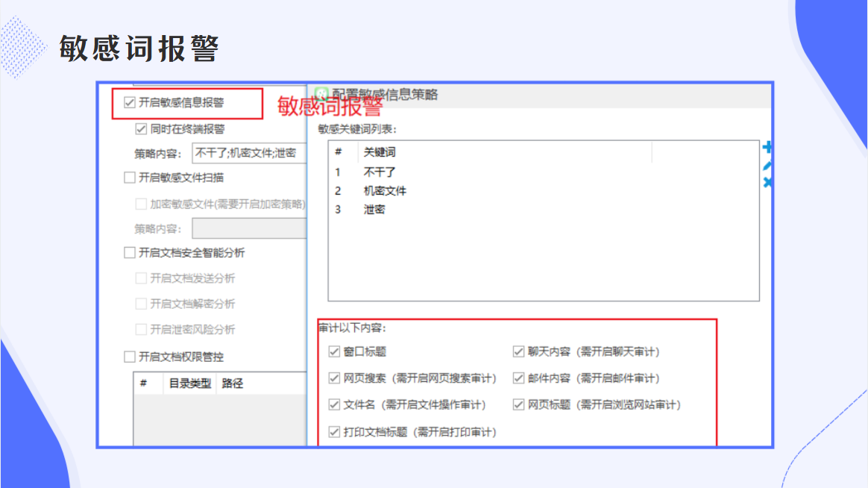868x488 pixels.
Task: Click the 敏感关键词列表 label
Action: tap(357, 129)
